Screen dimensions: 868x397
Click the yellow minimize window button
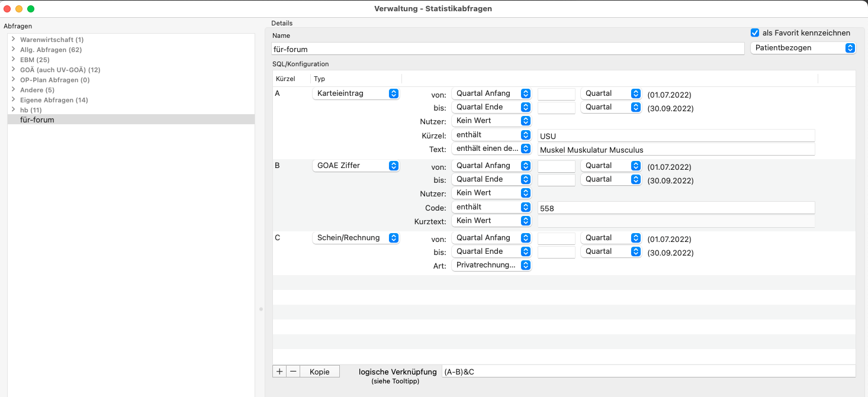click(x=19, y=9)
